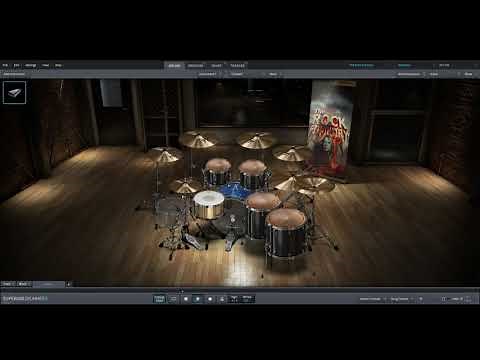Open the Settings menu
This screenshot has width=480, height=360.
(30, 65)
